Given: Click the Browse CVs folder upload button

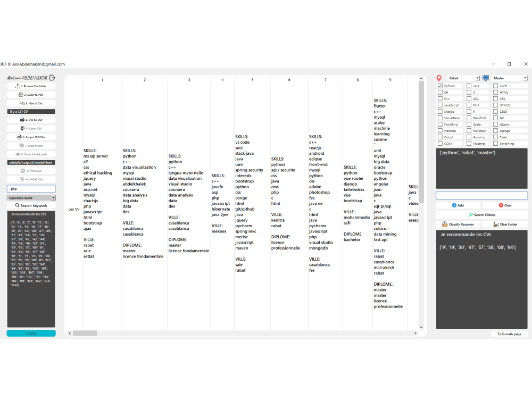Looking at the screenshot, I should pyautogui.click(x=31, y=86).
